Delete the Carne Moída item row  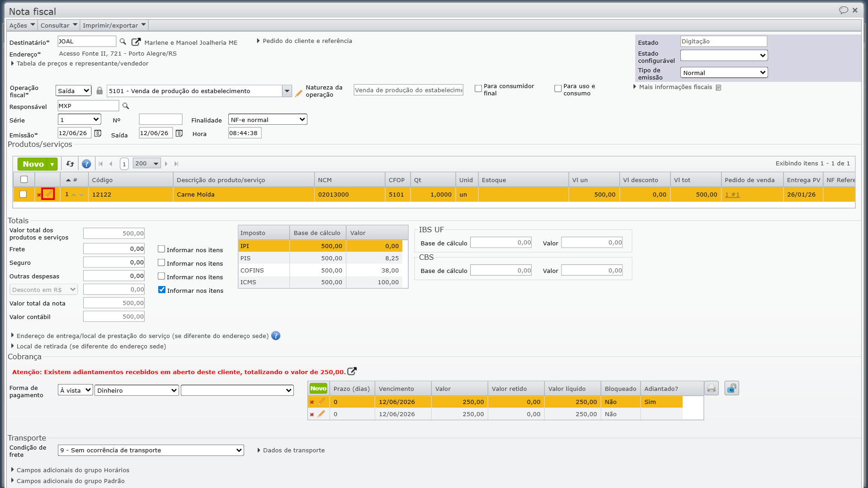[39, 195]
